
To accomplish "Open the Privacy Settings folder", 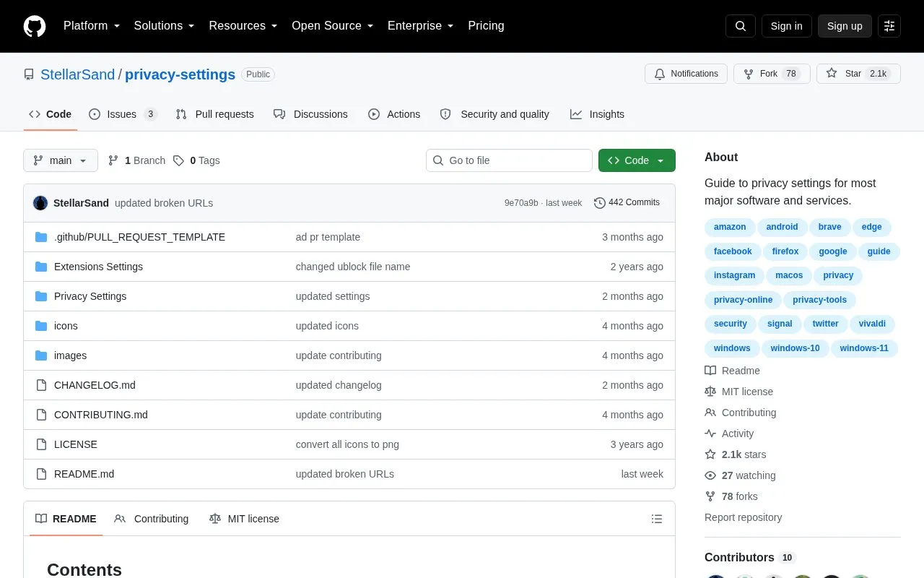I will click(x=90, y=296).
